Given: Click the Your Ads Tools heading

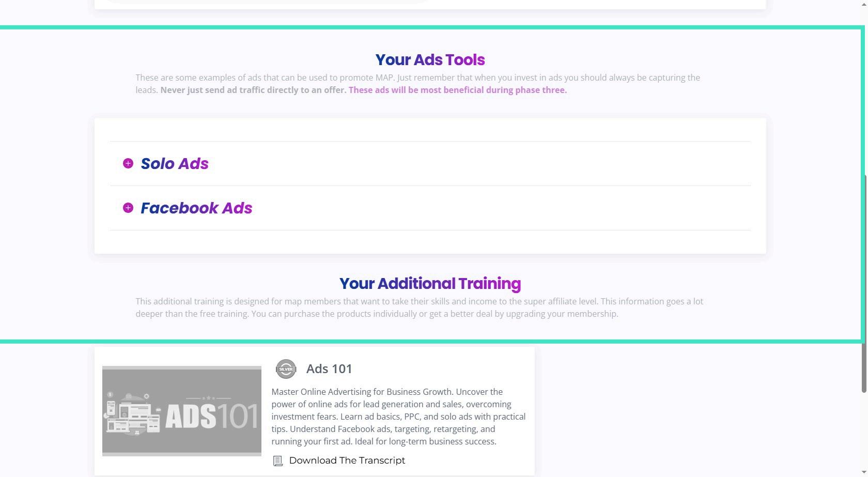Looking at the screenshot, I should (430, 60).
